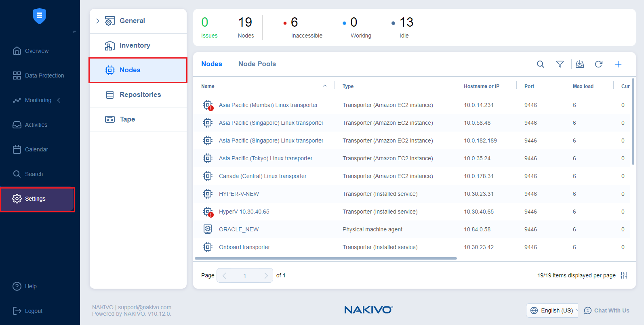Open the English (US) language dropdown
This screenshot has height=325, width=644.
(553, 310)
